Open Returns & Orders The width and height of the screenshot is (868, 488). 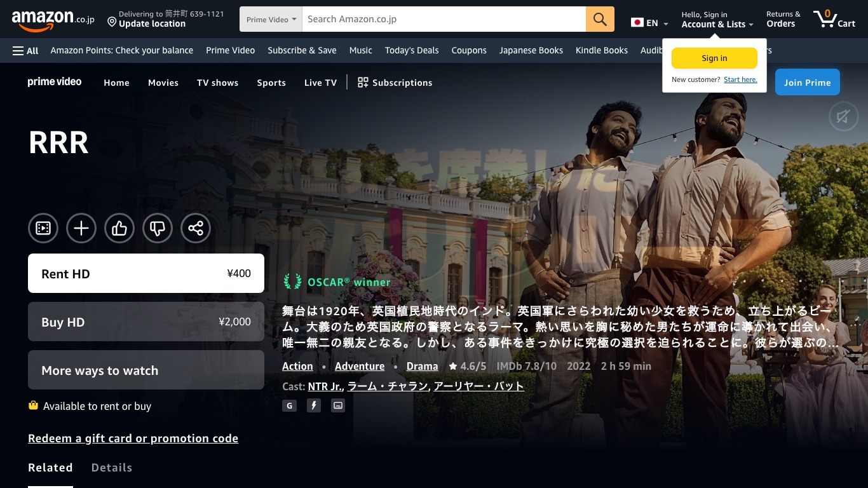pyautogui.click(x=783, y=19)
